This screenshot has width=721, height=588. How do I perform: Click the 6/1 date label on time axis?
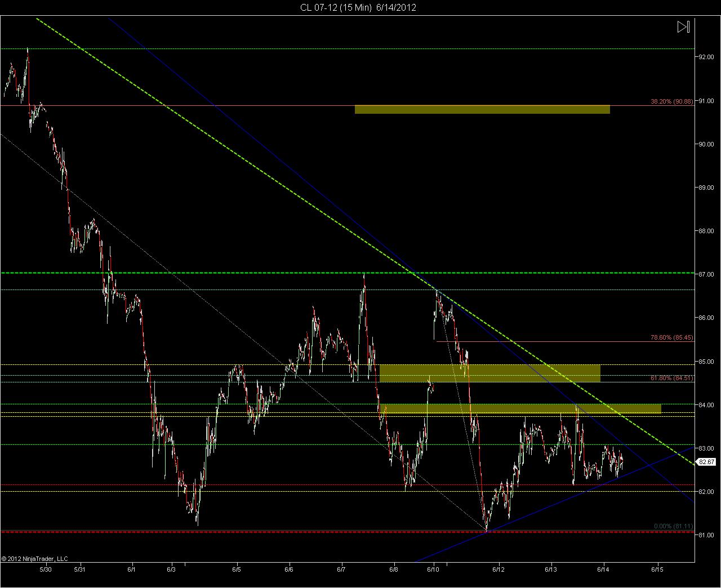[132, 569]
